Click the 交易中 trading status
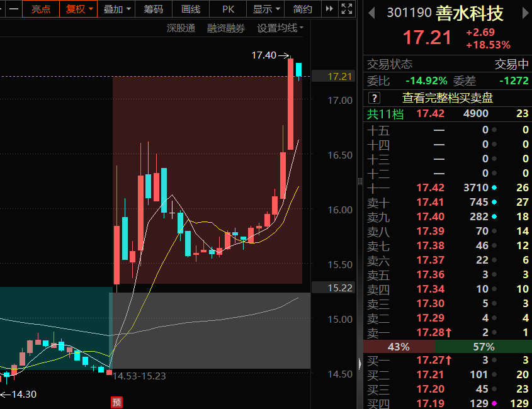 click(511, 64)
